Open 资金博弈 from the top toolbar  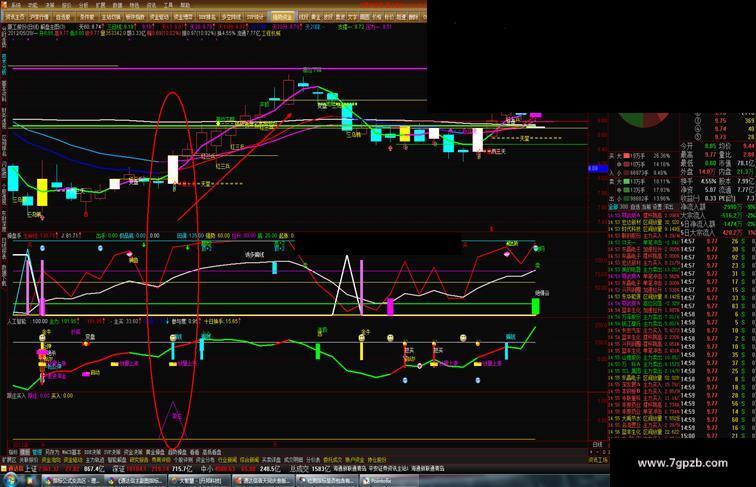click(x=183, y=17)
